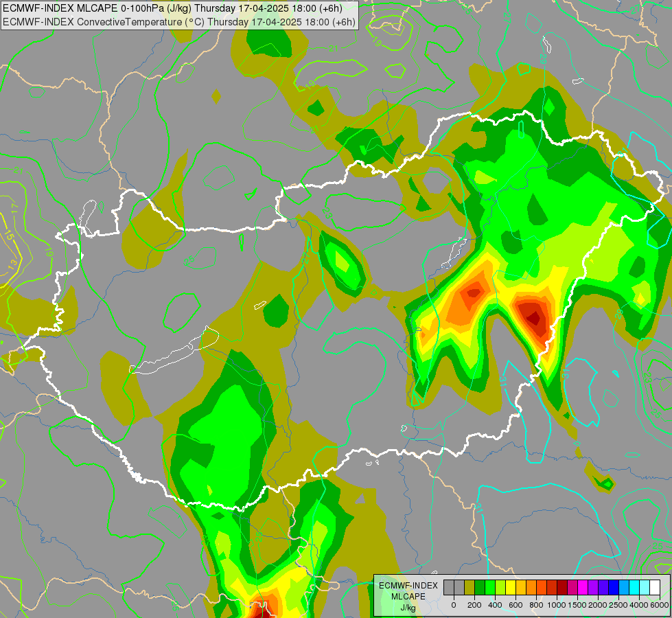This screenshot has width=672, height=618.
Task: Pick the indigo-violet legend swatch after 2000
Action: point(604,588)
